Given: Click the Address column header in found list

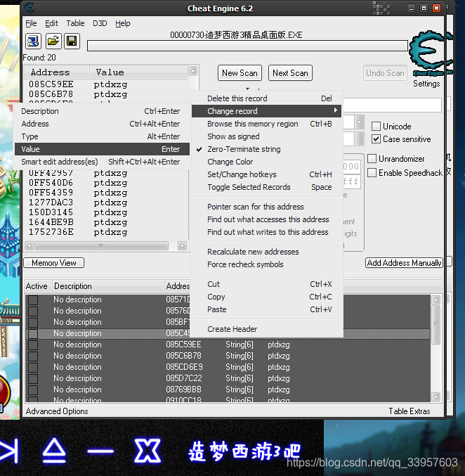Looking at the screenshot, I should 57,72.
